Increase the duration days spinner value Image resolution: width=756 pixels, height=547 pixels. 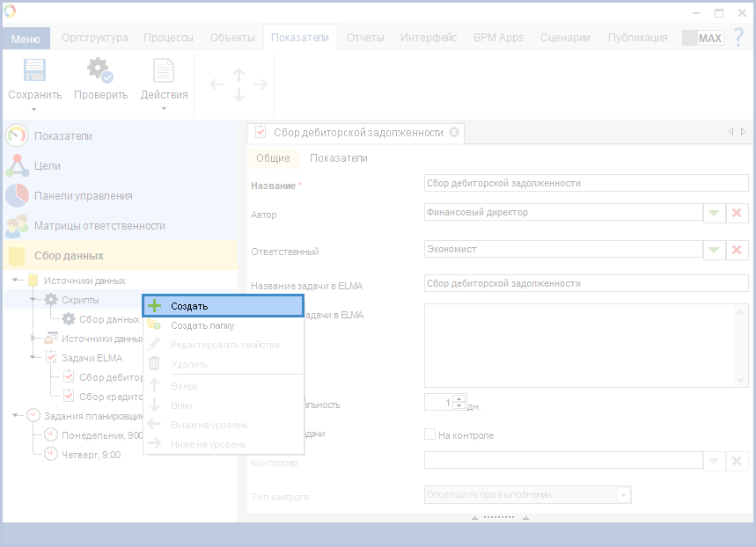coord(459,398)
